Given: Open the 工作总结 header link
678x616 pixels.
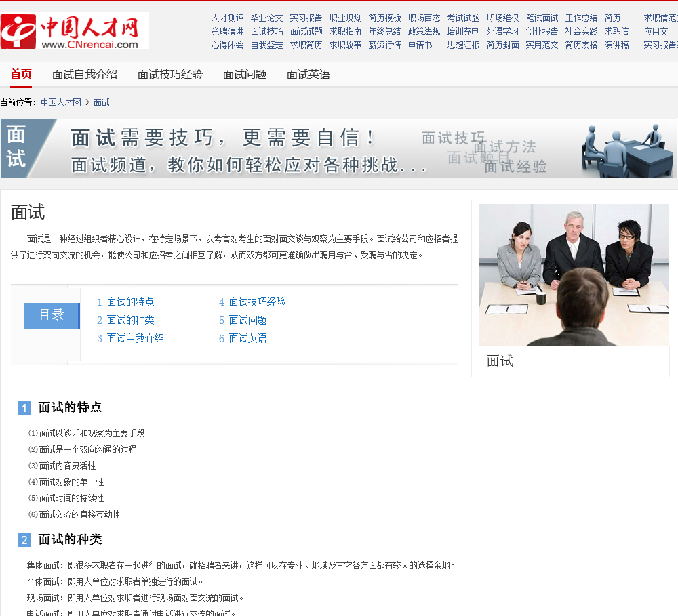Looking at the screenshot, I should click(x=582, y=18).
